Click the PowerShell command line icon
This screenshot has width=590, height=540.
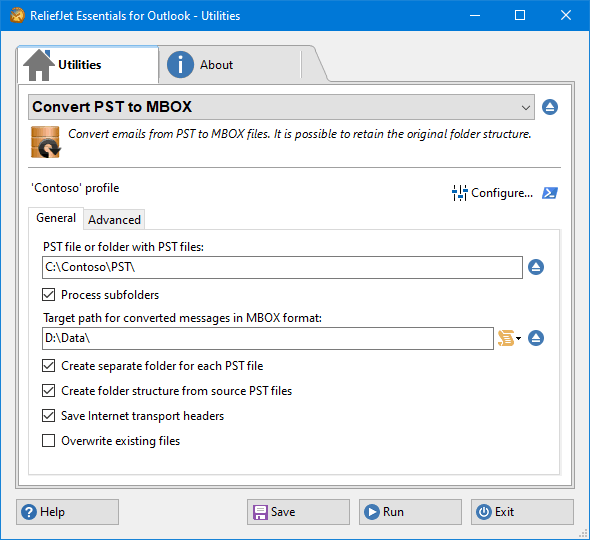click(550, 193)
